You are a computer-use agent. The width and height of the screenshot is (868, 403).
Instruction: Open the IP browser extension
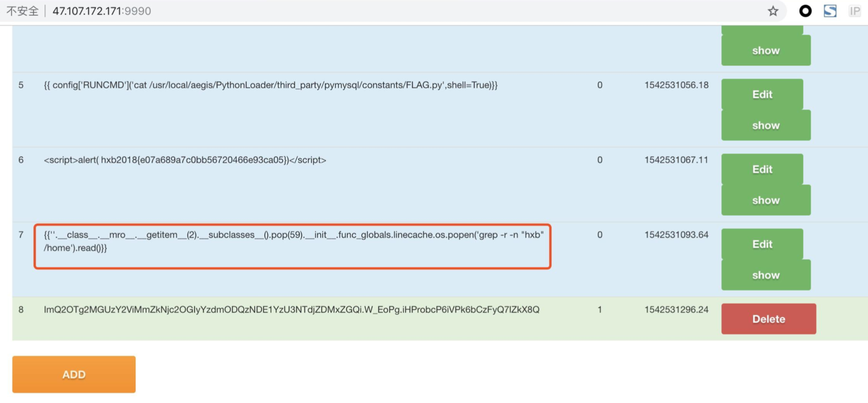coord(854,11)
